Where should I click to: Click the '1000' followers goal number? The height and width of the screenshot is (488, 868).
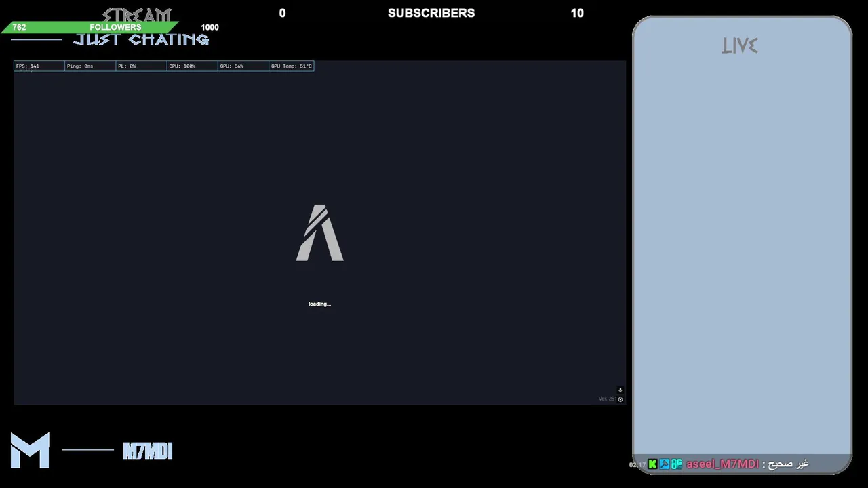coord(210,27)
